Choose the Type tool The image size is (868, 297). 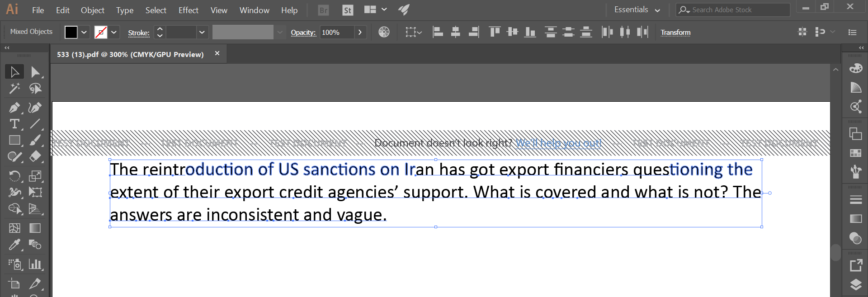[x=14, y=124]
